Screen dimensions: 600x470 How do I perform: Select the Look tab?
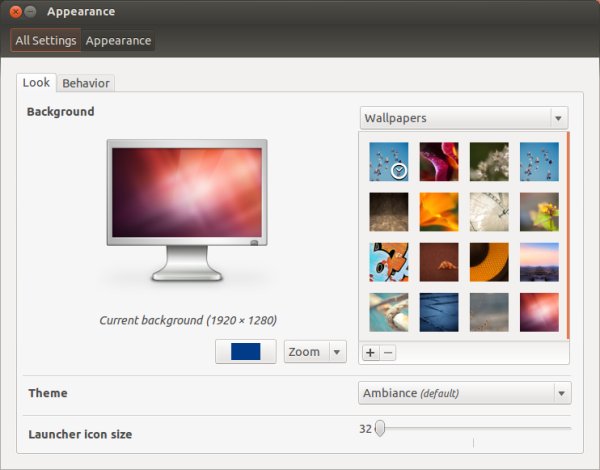(36, 82)
